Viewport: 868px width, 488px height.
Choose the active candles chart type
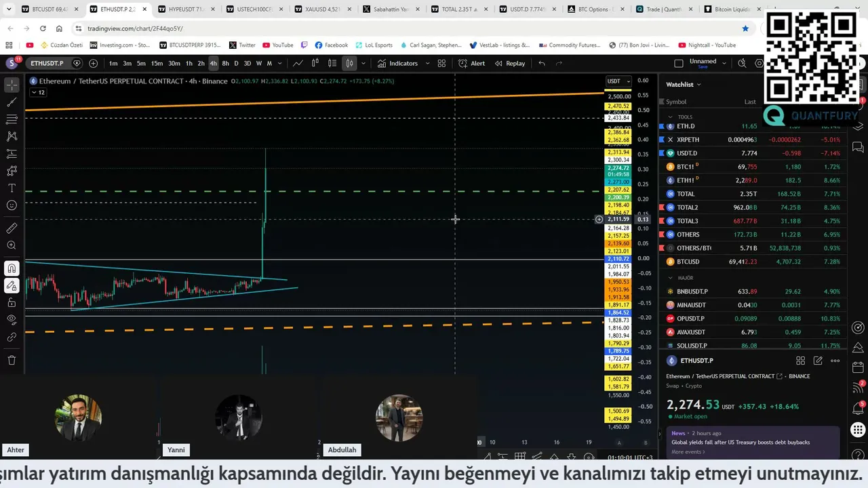[x=349, y=63]
